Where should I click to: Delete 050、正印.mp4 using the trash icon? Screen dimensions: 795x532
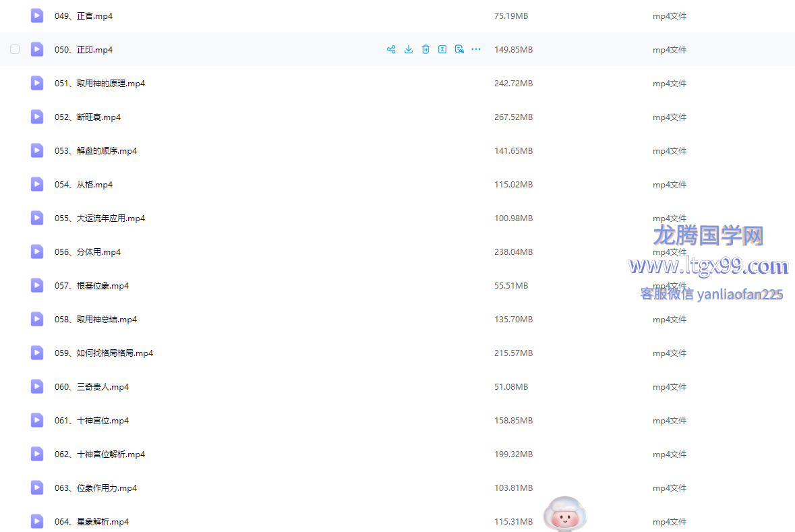pos(425,49)
